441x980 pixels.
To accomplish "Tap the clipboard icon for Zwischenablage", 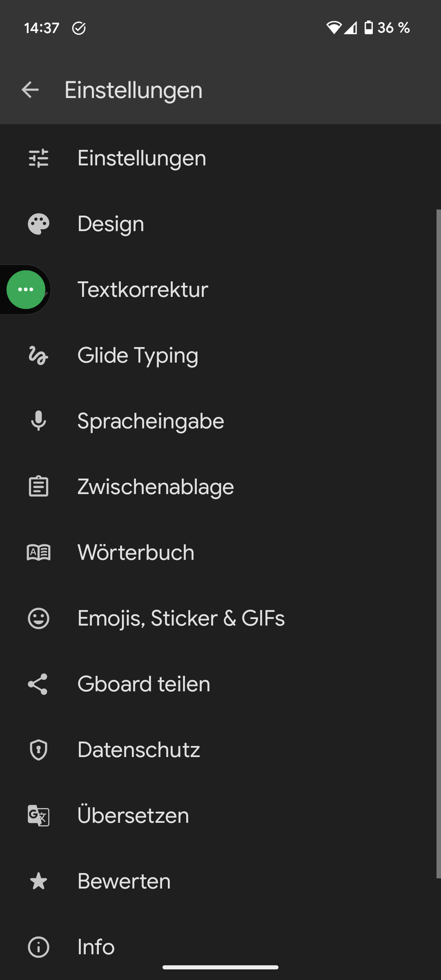I will [x=38, y=487].
